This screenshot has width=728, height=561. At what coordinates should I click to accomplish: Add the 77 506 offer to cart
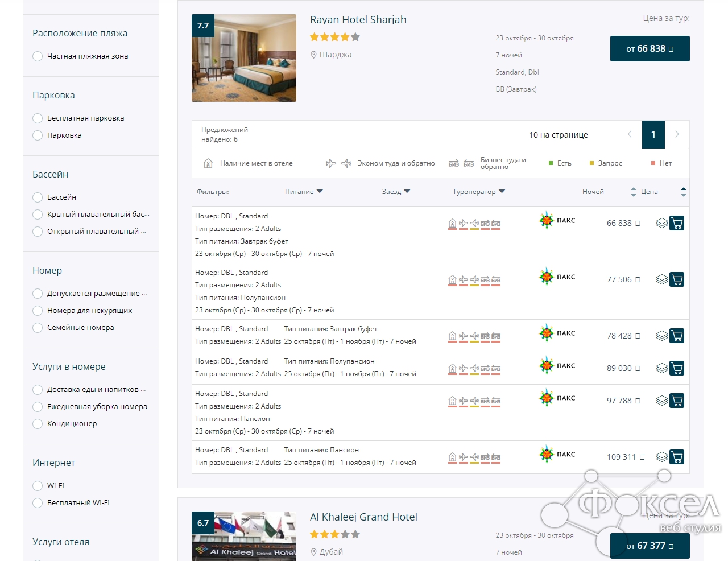677,279
